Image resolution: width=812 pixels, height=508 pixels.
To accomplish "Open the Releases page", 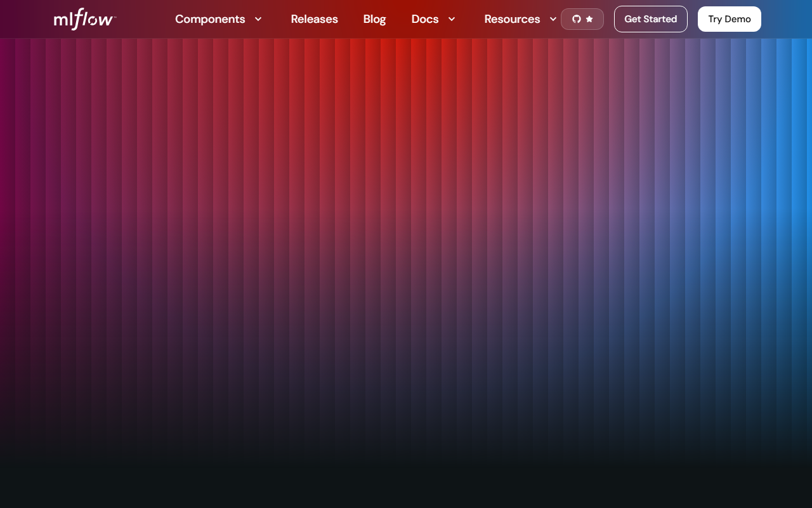I will coord(315,19).
